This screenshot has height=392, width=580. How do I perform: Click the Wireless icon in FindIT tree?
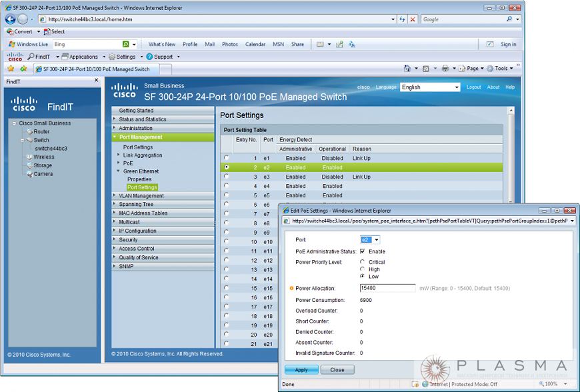click(29, 157)
